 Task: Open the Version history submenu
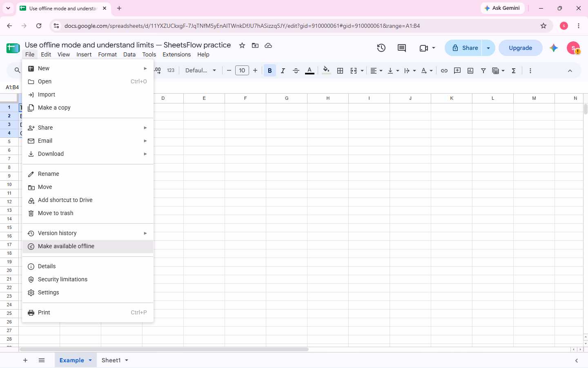click(88, 233)
